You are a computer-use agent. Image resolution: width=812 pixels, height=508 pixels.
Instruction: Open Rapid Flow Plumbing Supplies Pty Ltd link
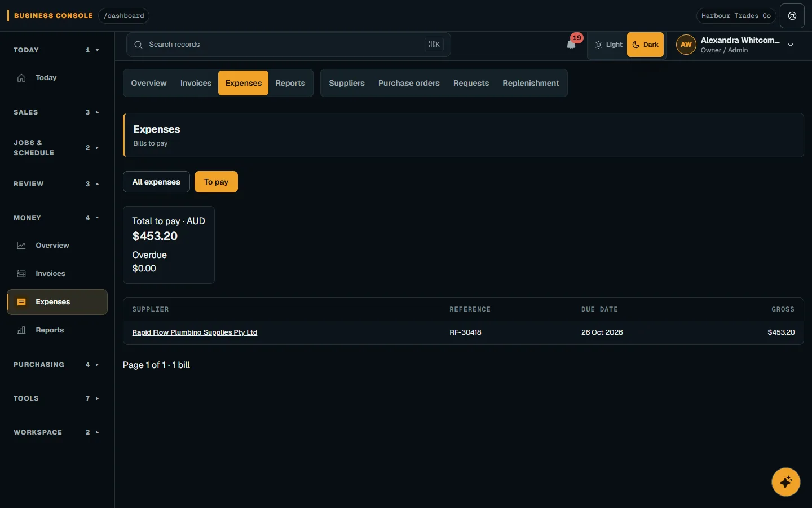point(195,332)
